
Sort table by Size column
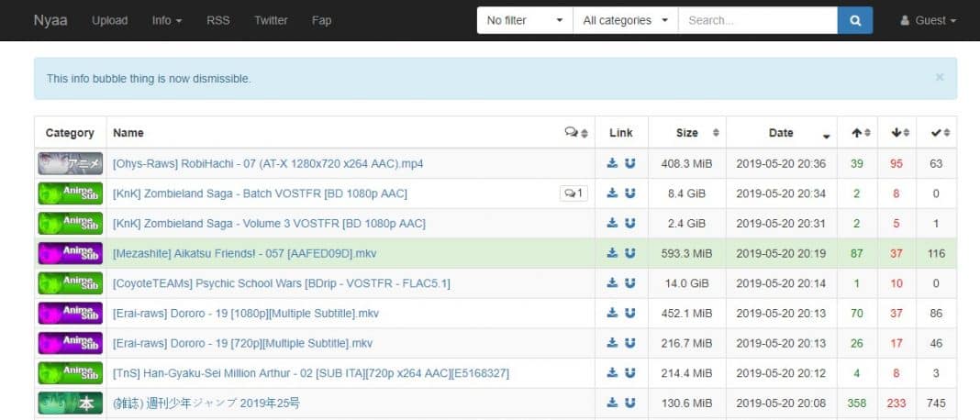tap(687, 132)
